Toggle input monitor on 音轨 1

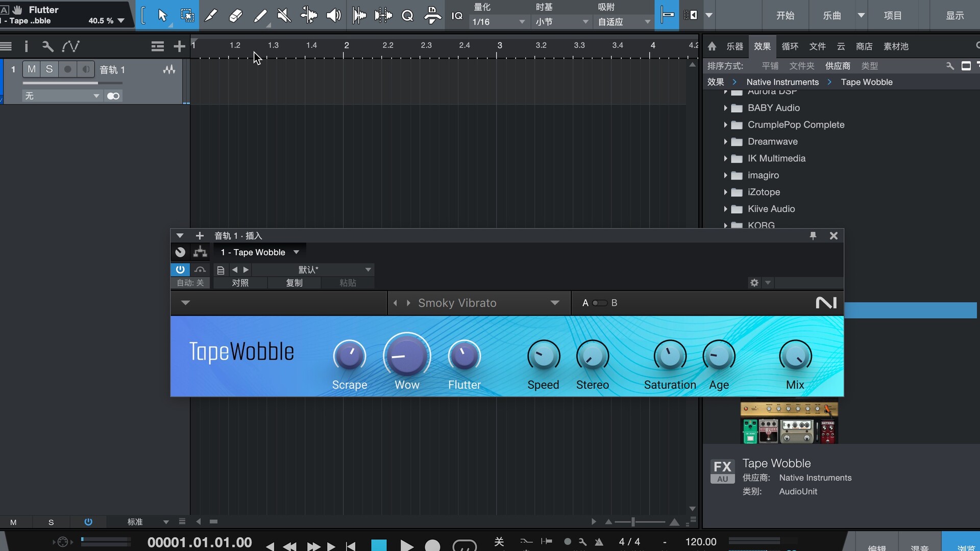(x=86, y=69)
